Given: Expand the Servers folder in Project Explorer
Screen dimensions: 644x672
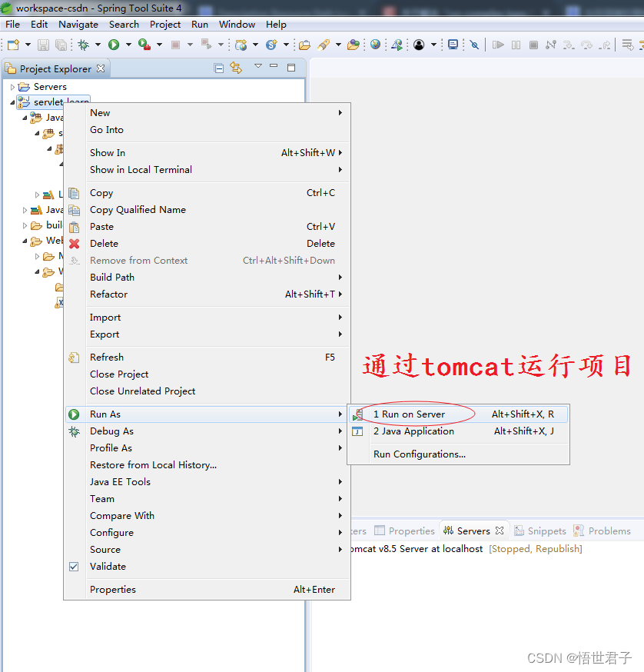Looking at the screenshot, I should pyautogui.click(x=12, y=87).
